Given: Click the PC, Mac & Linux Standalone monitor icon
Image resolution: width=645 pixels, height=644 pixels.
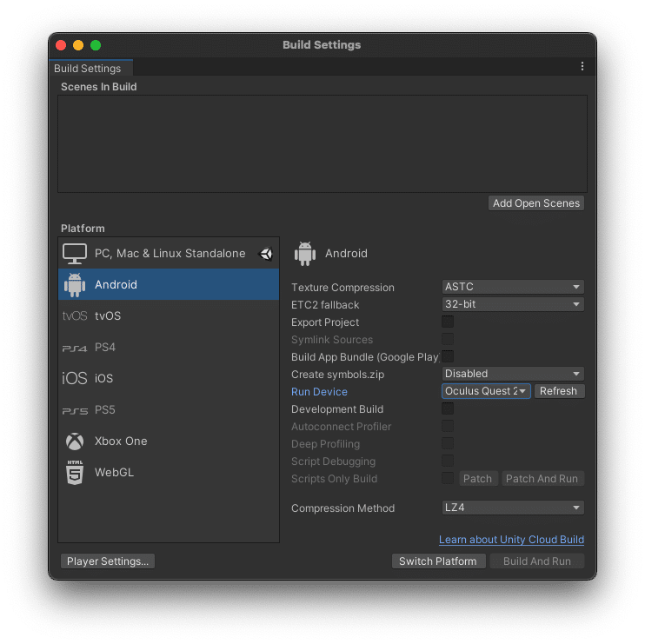Looking at the screenshot, I should coord(75,254).
